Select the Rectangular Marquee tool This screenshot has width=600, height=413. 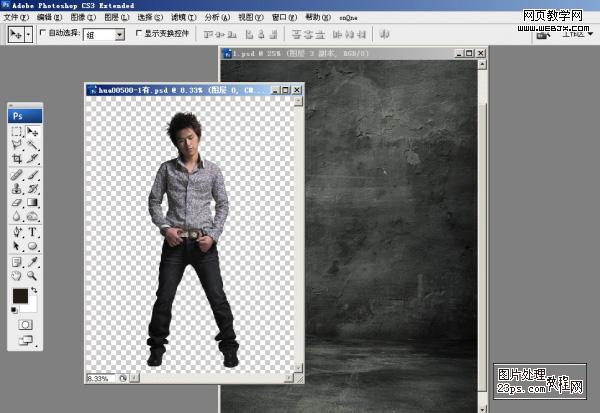[x=17, y=132]
